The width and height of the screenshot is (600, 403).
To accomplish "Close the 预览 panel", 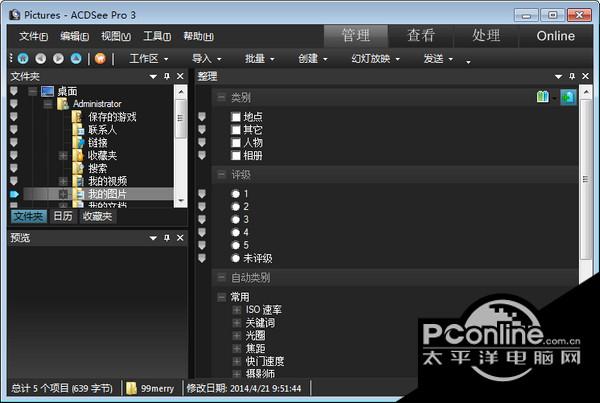I will (x=180, y=238).
